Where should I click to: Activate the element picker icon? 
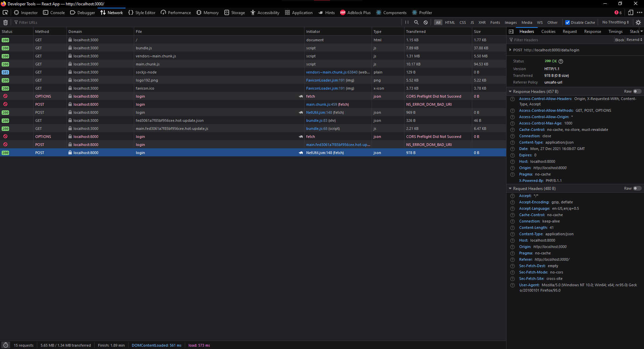click(5, 12)
